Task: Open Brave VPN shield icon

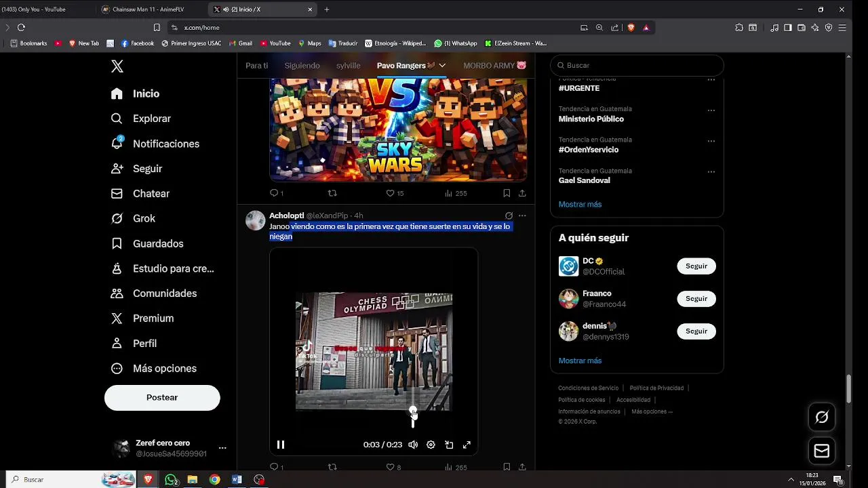Action: 829,28
